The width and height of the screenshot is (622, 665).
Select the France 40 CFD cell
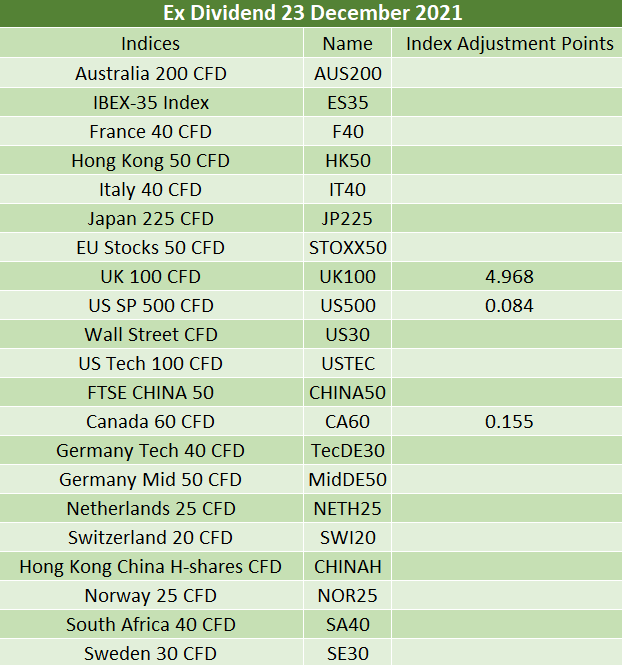(x=151, y=131)
